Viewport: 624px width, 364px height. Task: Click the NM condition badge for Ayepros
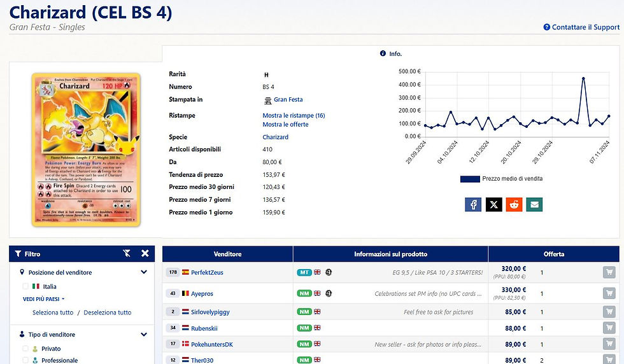pos(304,293)
